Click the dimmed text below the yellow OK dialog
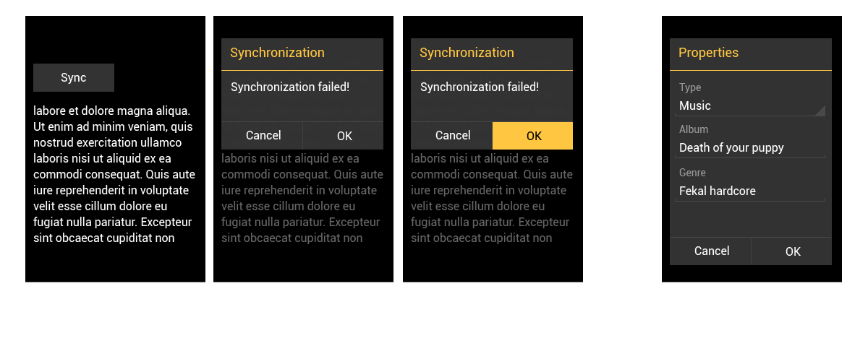The image size is (868, 354). tap(492, 198)
